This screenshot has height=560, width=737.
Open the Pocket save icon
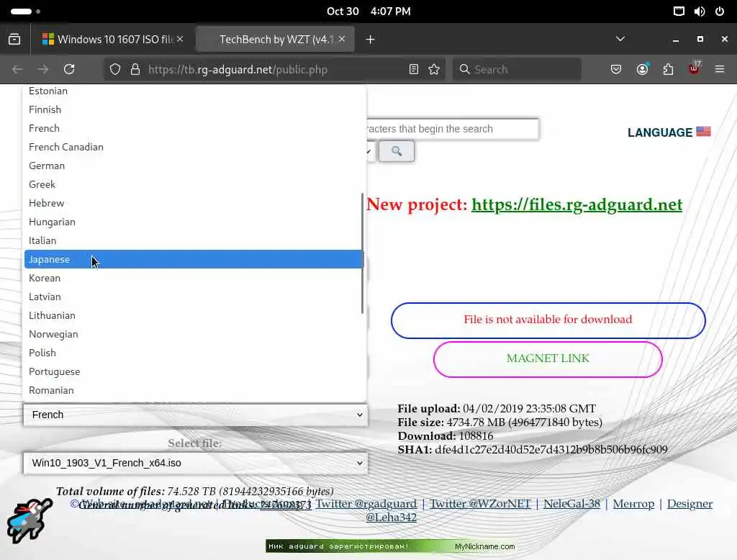616,70
